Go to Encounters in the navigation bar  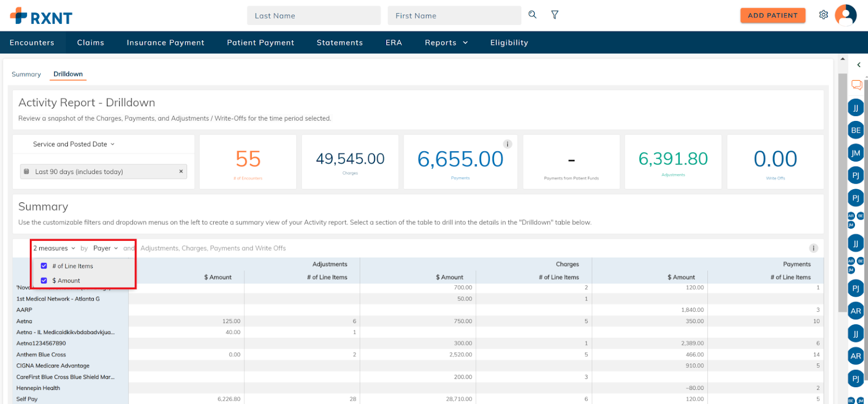click(x=32, y=42)
